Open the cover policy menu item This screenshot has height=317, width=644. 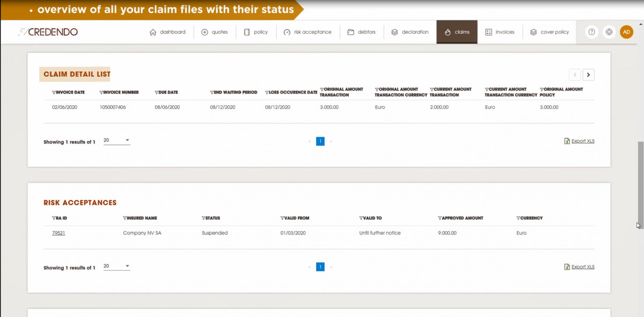[549, 32]
